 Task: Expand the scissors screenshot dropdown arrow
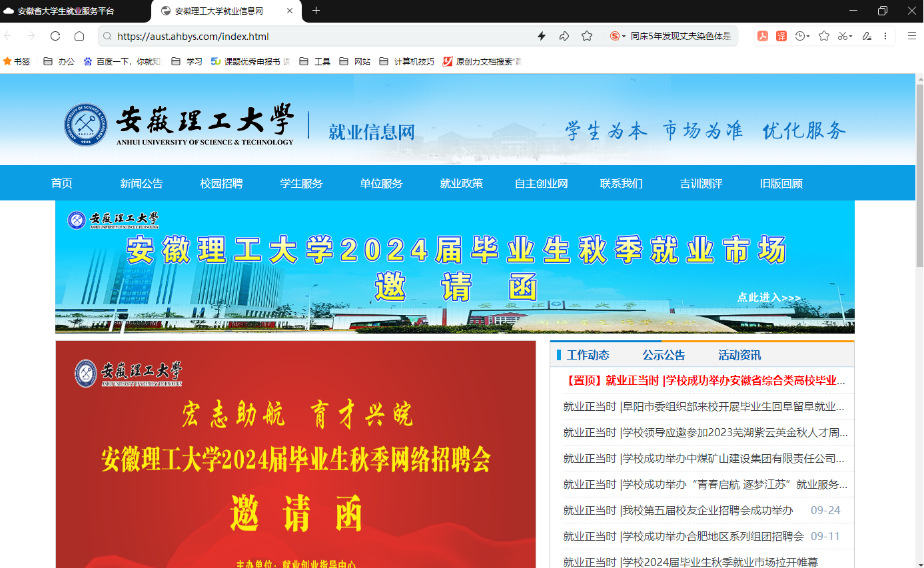[x=851, y=37]
